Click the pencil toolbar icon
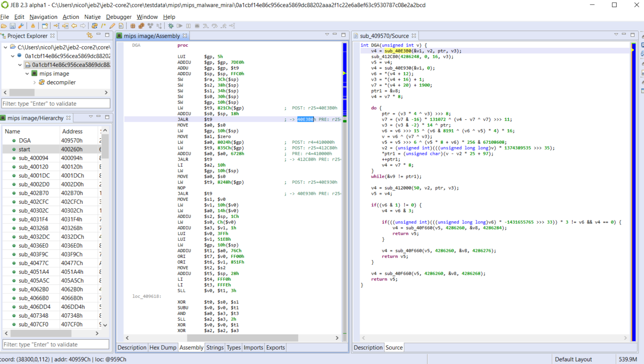 click(112, 26)
